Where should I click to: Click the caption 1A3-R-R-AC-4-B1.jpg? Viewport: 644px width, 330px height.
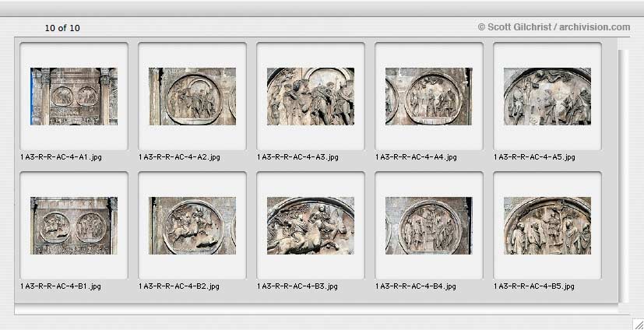click(x=61, y=286)
